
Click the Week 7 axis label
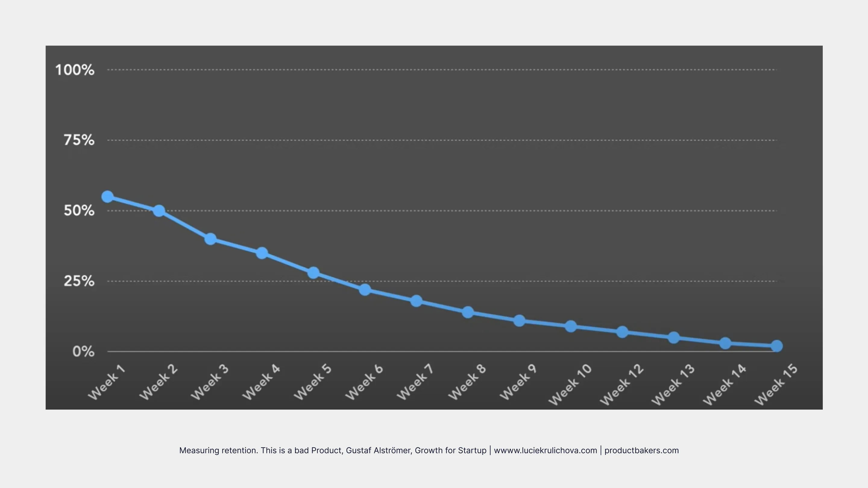[416, 382]
